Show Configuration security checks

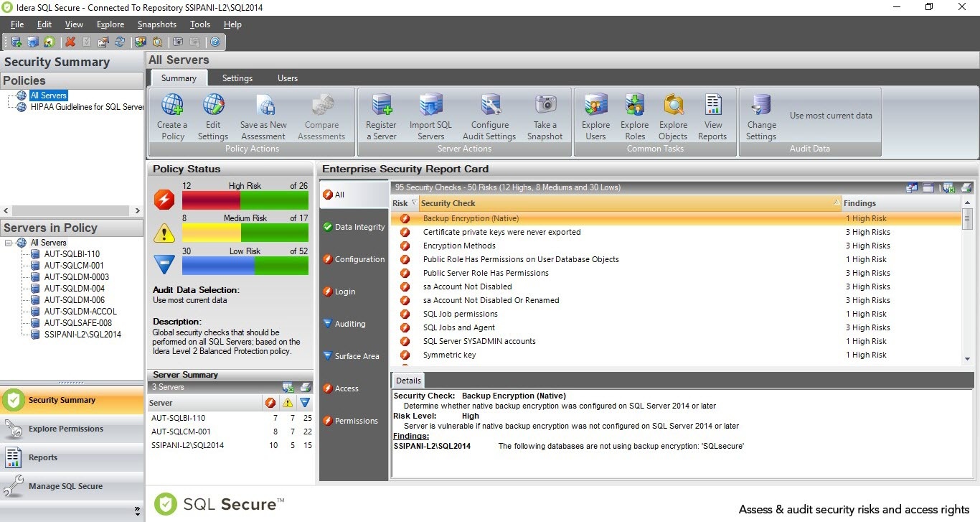pyautogui.click(x=354, y=259)
